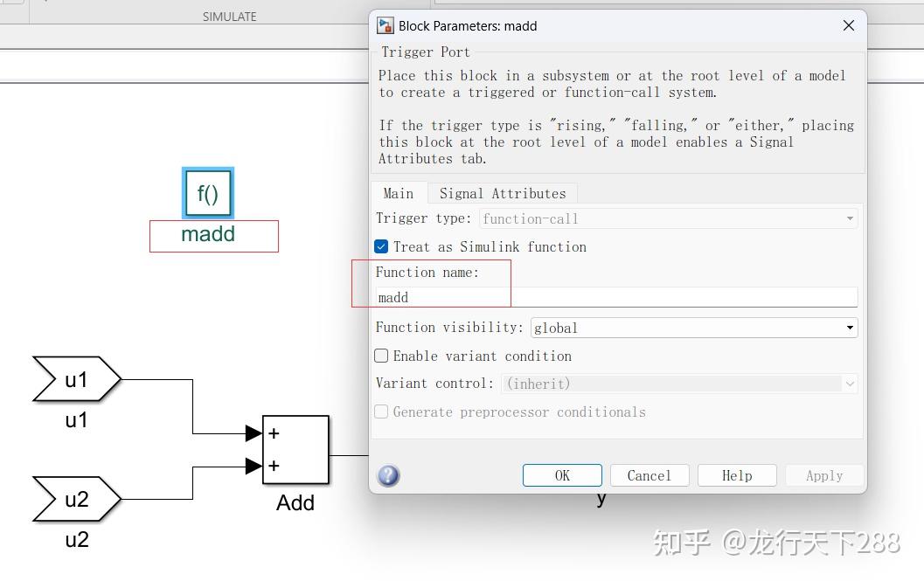Uncheck Treat as Simulink function
This screenshot has width=924, height=581.
[381, 246]
